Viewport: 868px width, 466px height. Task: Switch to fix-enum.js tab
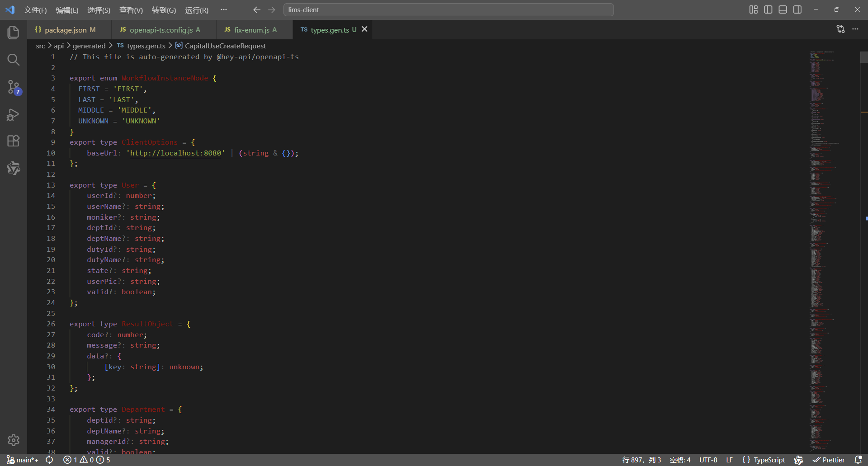[x=255, y=30]
